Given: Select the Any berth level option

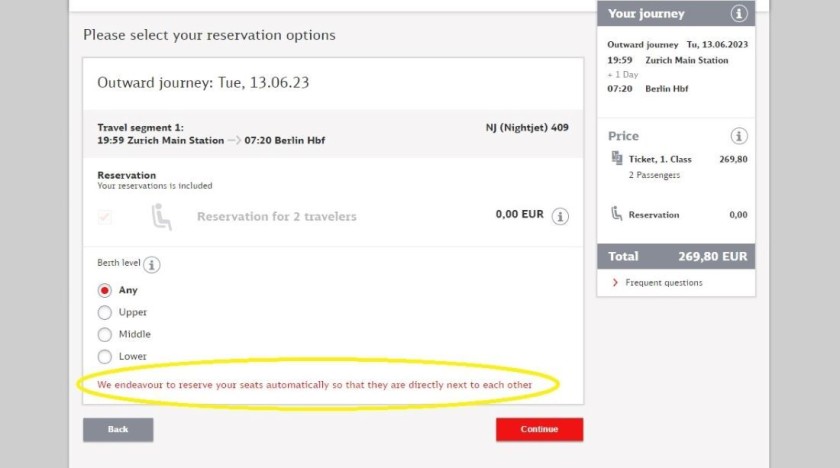Looking at the screenshot, I should (104, 290).
